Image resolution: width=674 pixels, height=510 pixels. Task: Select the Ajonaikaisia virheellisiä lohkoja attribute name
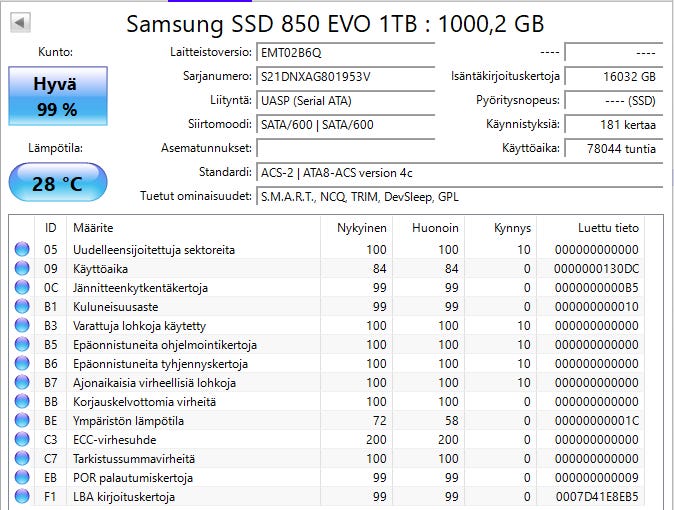(154, 383)
